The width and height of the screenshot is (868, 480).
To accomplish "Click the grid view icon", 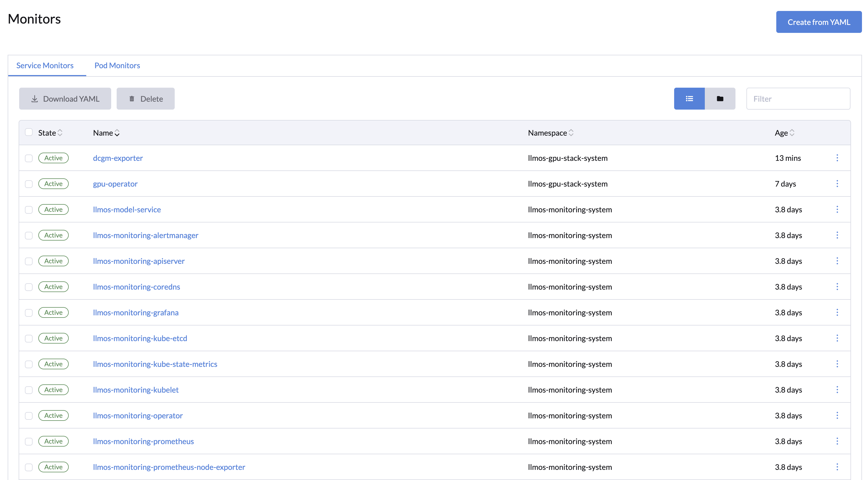I will [x=720, y=99].
